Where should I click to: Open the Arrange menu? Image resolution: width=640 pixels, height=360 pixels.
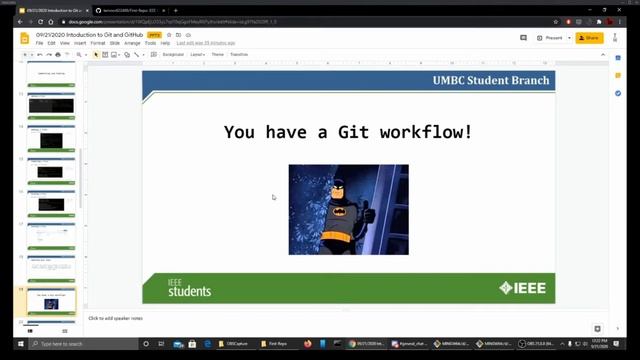tap(132, 43)
